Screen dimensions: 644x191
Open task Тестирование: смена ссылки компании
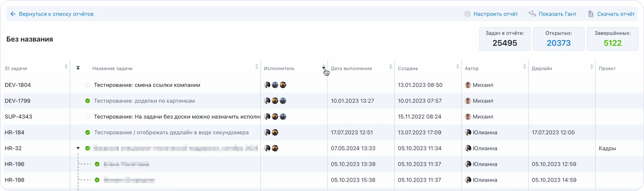(147, 85)
